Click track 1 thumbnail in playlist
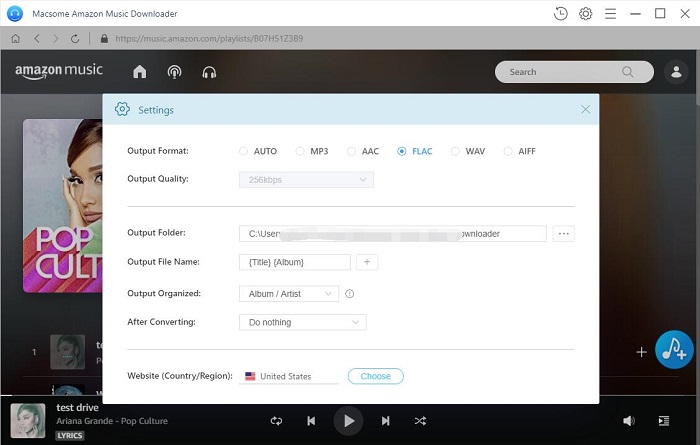The image size is (700, 445). click(x=67, y=352)
